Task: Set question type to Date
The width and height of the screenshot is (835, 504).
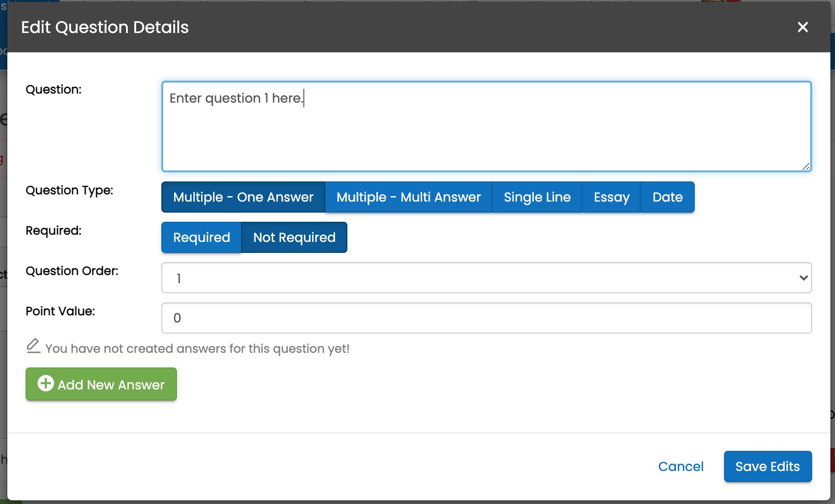Action: point(667,197)
